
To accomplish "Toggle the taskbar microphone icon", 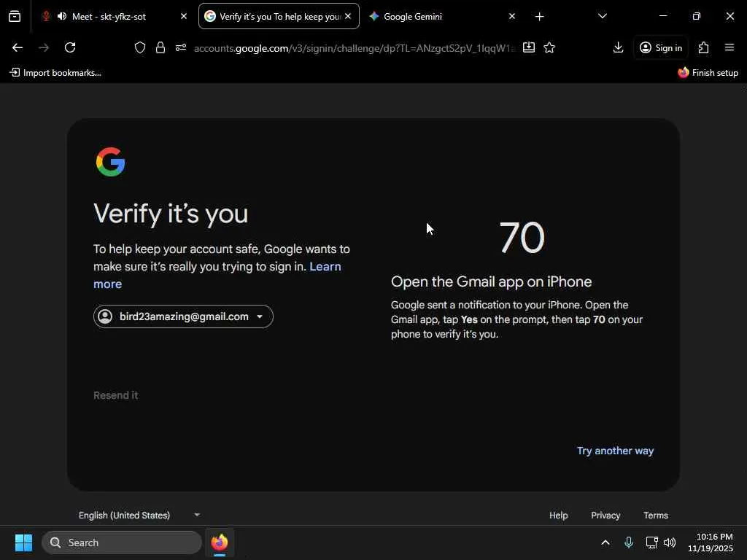I will [x=629, y=542].
